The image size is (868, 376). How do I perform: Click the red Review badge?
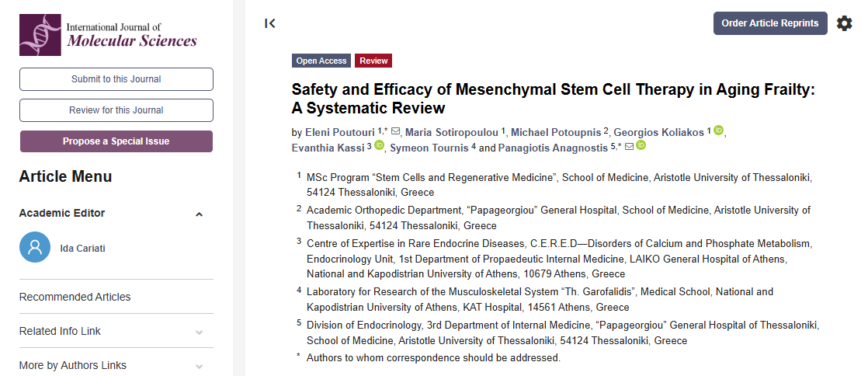click(373, 61)
